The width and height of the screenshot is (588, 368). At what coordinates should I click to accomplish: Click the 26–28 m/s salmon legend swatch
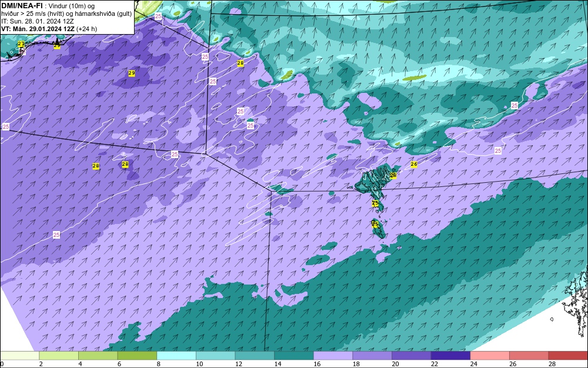point(529,356)
